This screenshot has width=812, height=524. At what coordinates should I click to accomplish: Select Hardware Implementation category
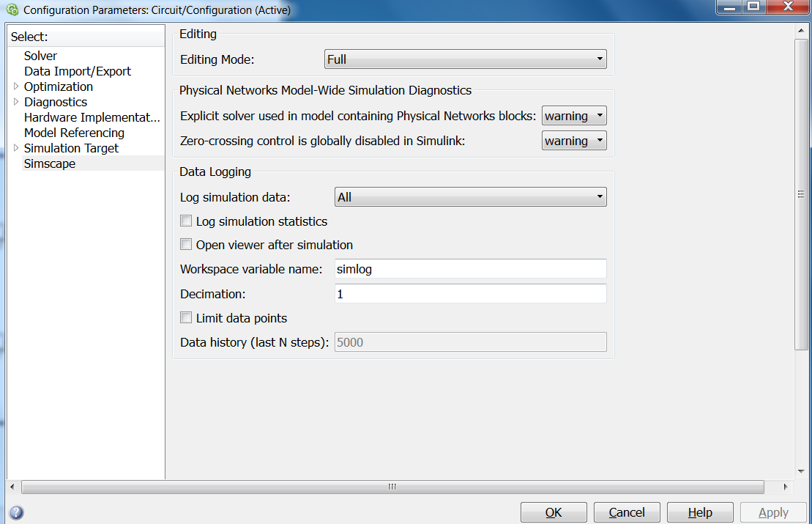(x=92, y=117)
